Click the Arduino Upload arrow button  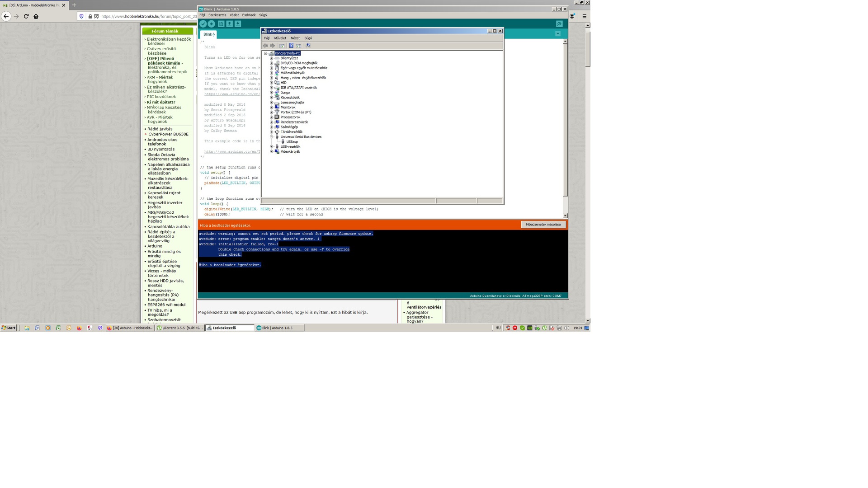211,24
